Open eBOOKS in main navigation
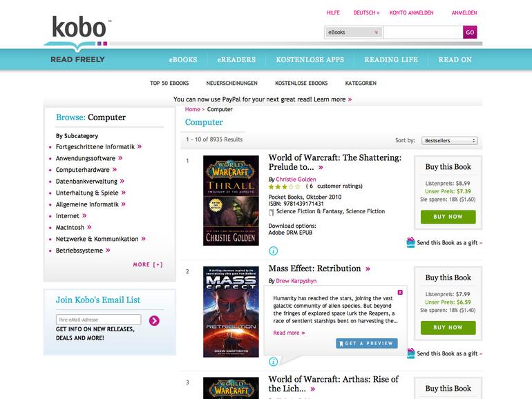This screenshot has height=399, width=532. click(x=183, y=59)
